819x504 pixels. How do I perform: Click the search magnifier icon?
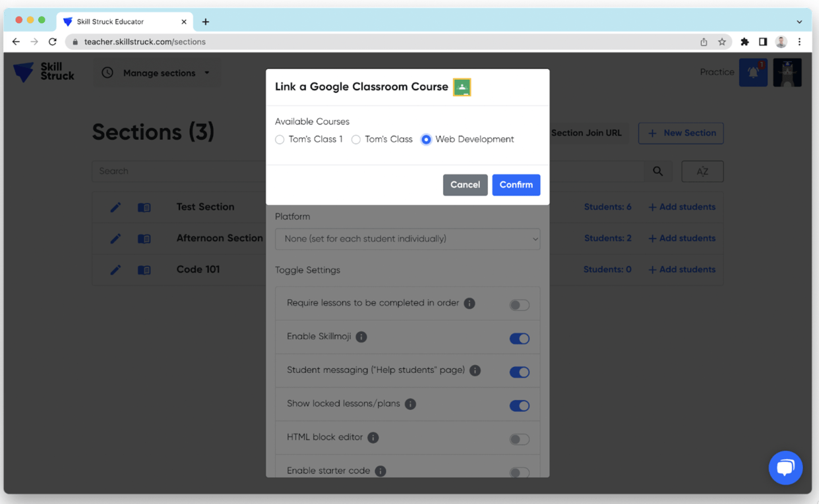[x=657, y=171]
